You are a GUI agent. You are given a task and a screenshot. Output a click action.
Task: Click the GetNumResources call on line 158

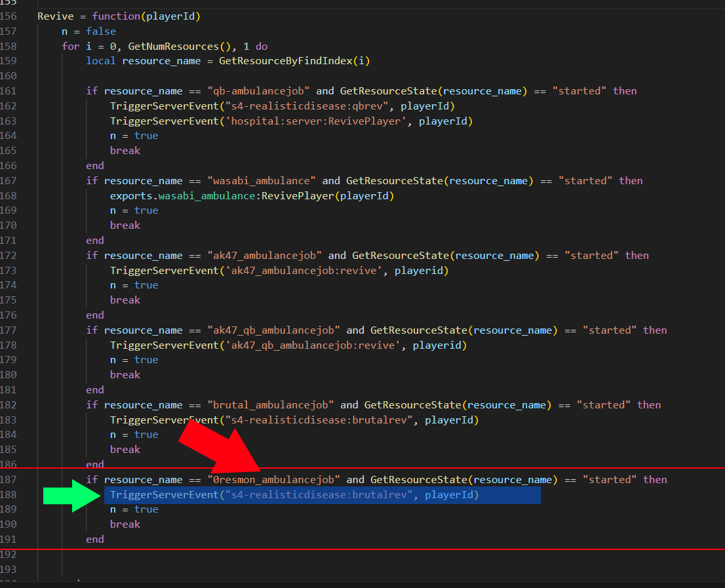165,47
